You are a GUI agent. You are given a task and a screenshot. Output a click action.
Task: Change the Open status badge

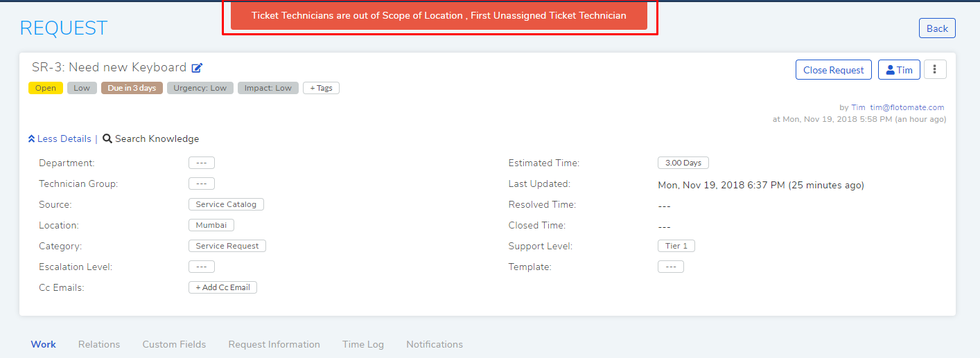tap(46, 88)
